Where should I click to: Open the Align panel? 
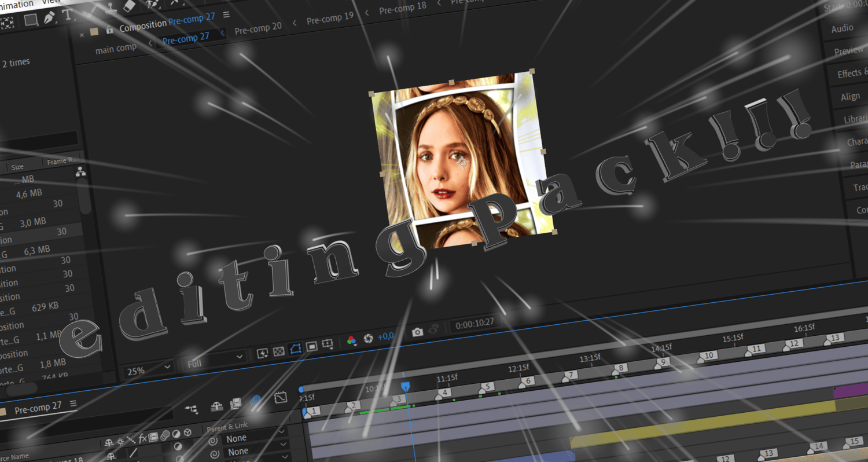click(x=851, y=97)
